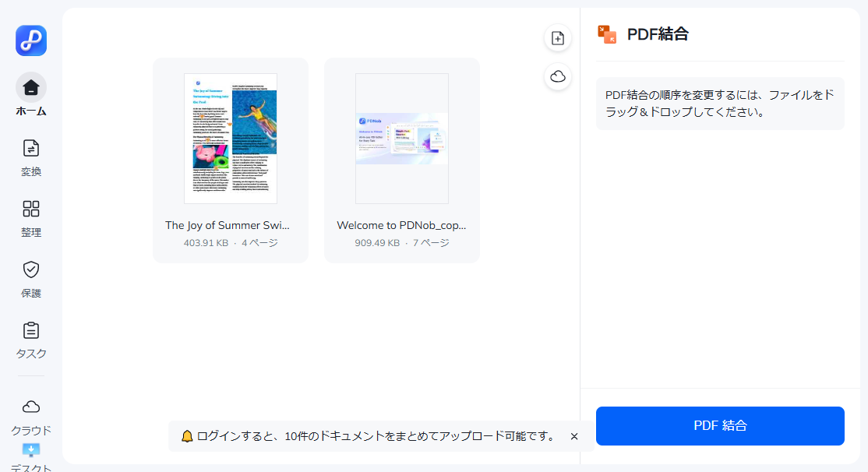
Task: Click the filename Welcome to PDNob_cop...
Action: point(401,225)
